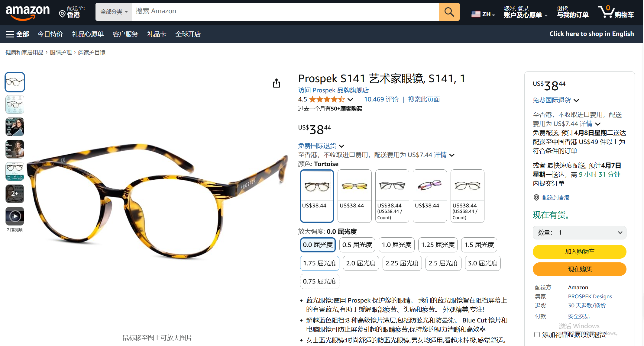Go to the Amazon logo homepage
Viewport: 644px width, 346px height.
28,12
